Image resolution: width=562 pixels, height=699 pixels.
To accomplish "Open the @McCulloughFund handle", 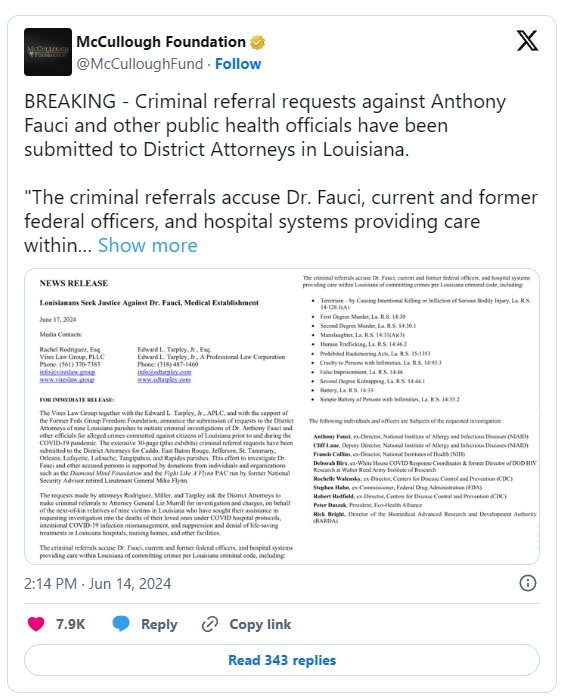I will [139, 64].
